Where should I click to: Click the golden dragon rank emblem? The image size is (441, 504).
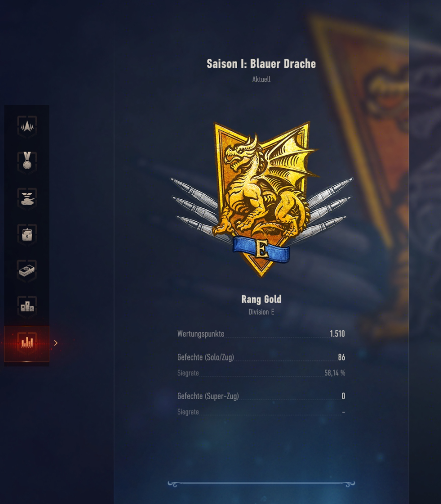coord(262,199)
